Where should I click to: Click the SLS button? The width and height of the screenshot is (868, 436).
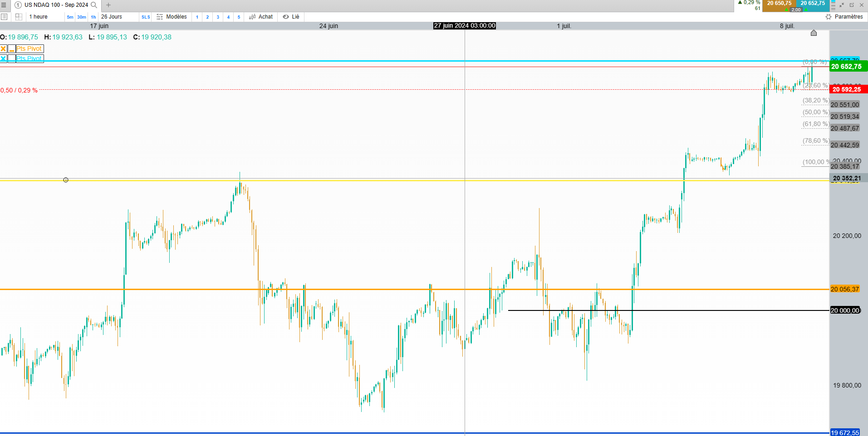pyautogui.click(x=146, y=17)
